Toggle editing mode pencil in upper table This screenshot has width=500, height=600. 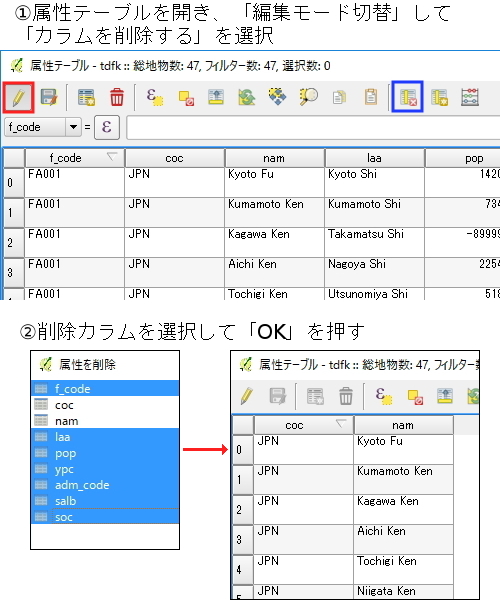(x=18, y=98)
